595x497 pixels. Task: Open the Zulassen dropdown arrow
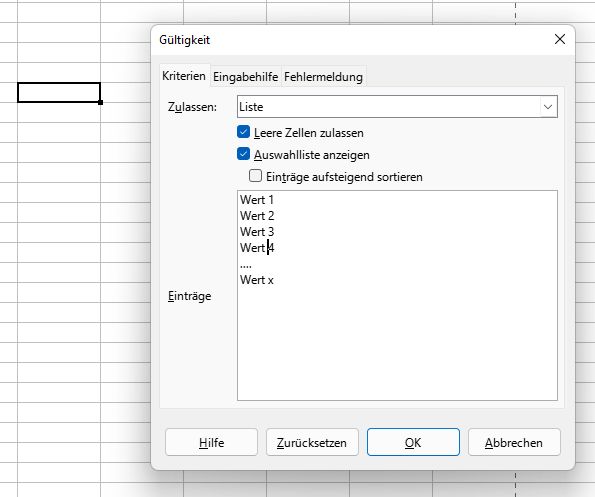tap(548, 107)
